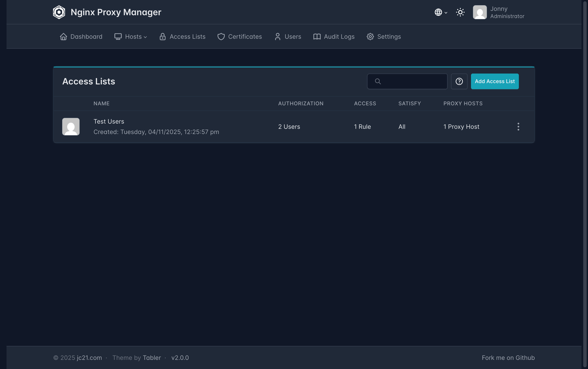Click the help question mark button

pos(459,81)
